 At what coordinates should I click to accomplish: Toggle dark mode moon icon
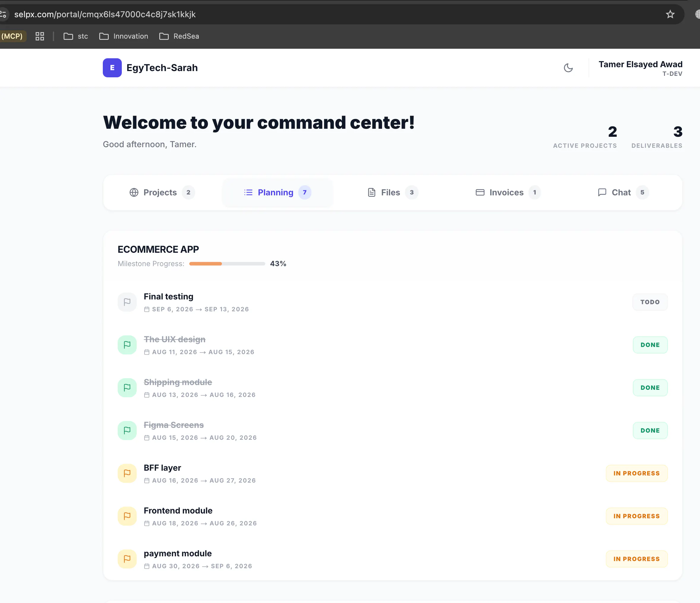(568, 68)
